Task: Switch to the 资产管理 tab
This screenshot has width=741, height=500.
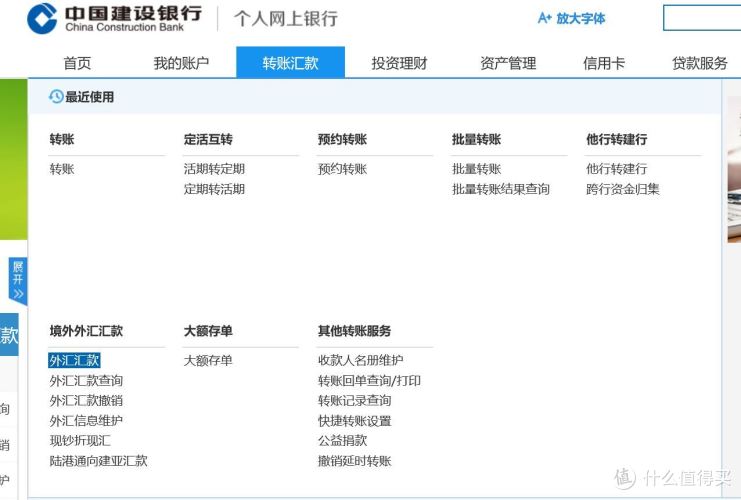Action: click(x=508, y=63)
